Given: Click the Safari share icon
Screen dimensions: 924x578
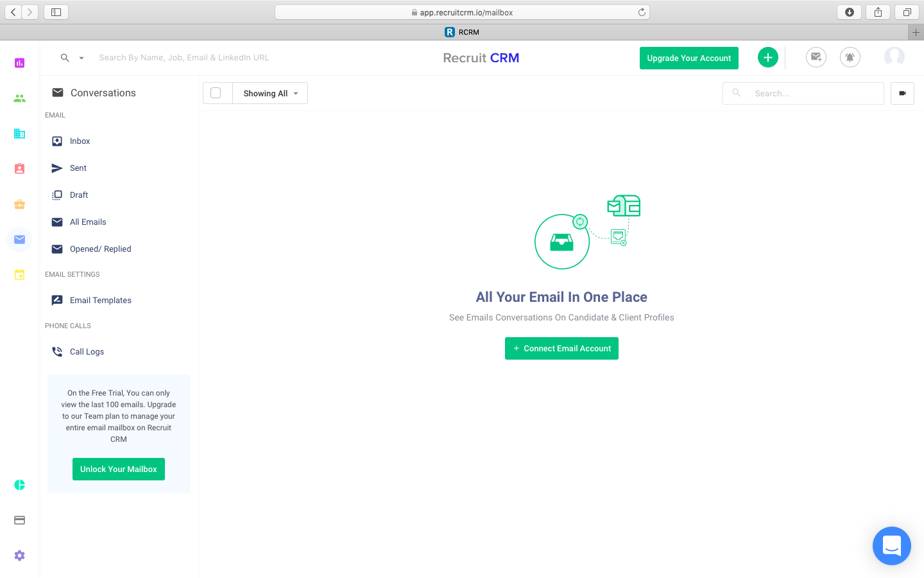Looking at the screenshot, I should tap(878, 12).
